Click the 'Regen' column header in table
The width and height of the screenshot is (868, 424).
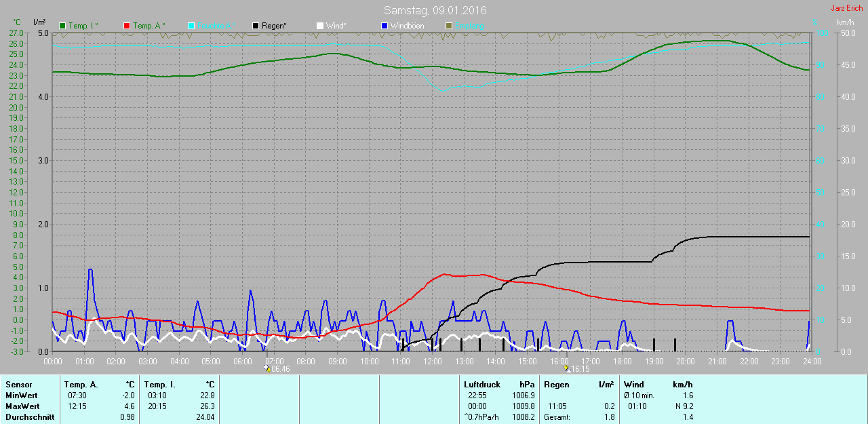[557, 385]
